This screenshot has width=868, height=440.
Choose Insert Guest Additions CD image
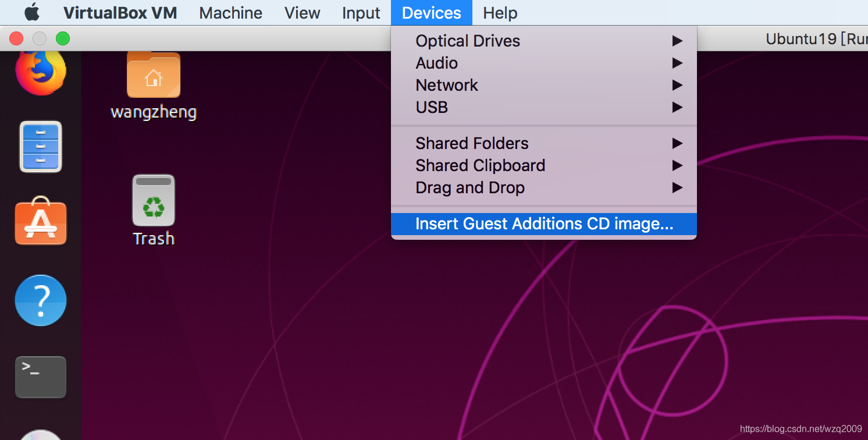(x=544, y=224)
